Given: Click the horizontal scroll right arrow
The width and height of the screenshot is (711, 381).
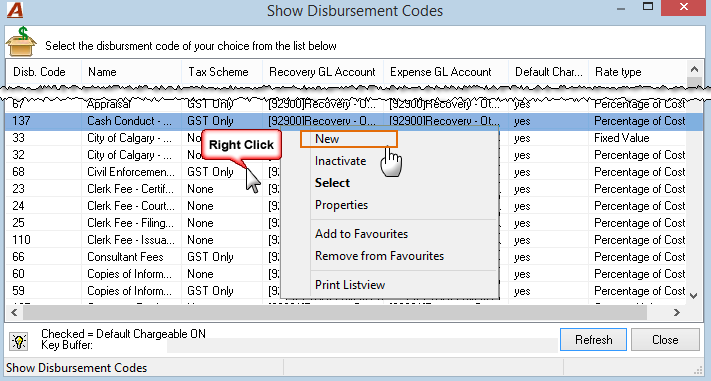Looking at the screenshot, I should [677, 312].
